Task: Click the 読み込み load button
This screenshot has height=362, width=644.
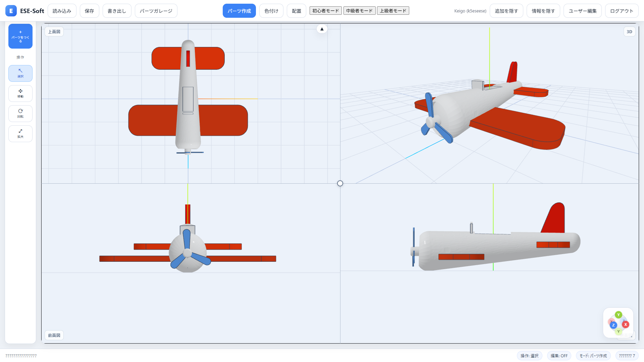Action: [x=62, y=11]
